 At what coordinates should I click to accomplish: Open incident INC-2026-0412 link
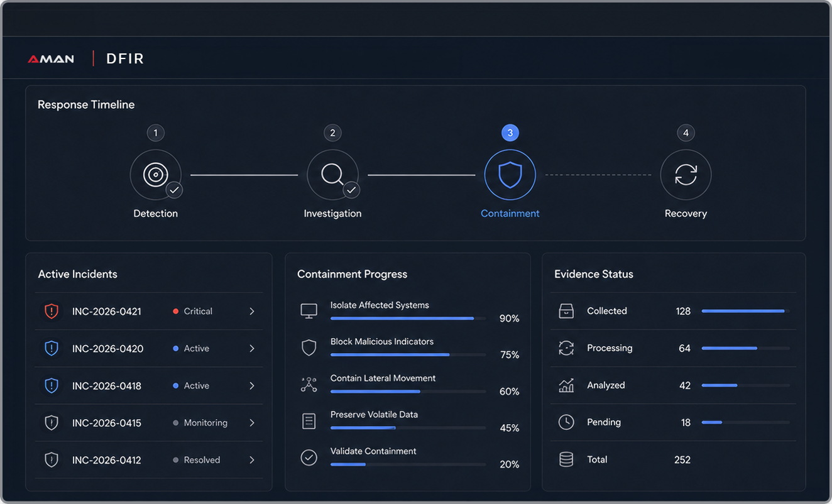(106, 460)
